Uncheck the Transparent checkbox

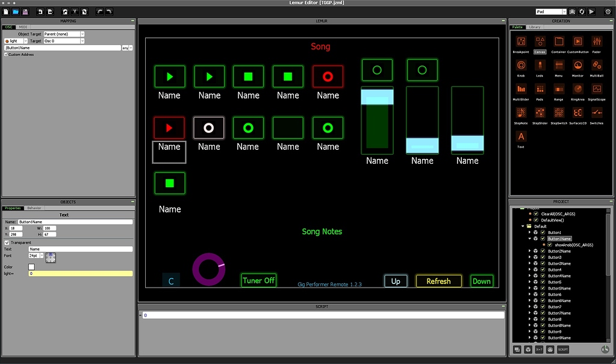click(7, 242)
